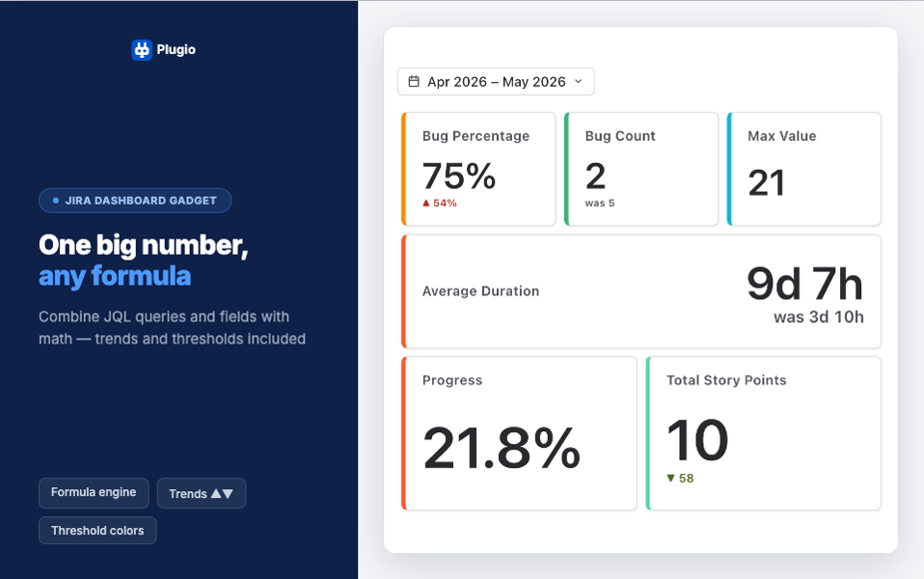Click the Trends up-down triangles icon

[222, 493]
